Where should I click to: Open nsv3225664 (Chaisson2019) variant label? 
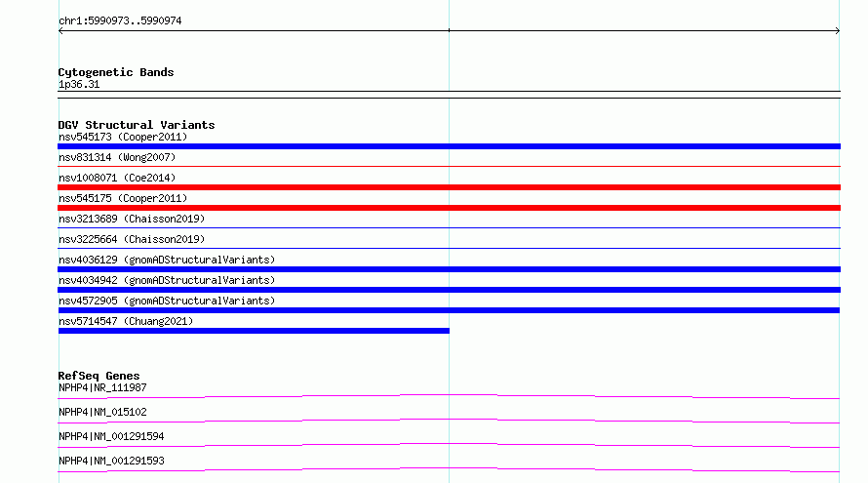(x=132, y=239)
